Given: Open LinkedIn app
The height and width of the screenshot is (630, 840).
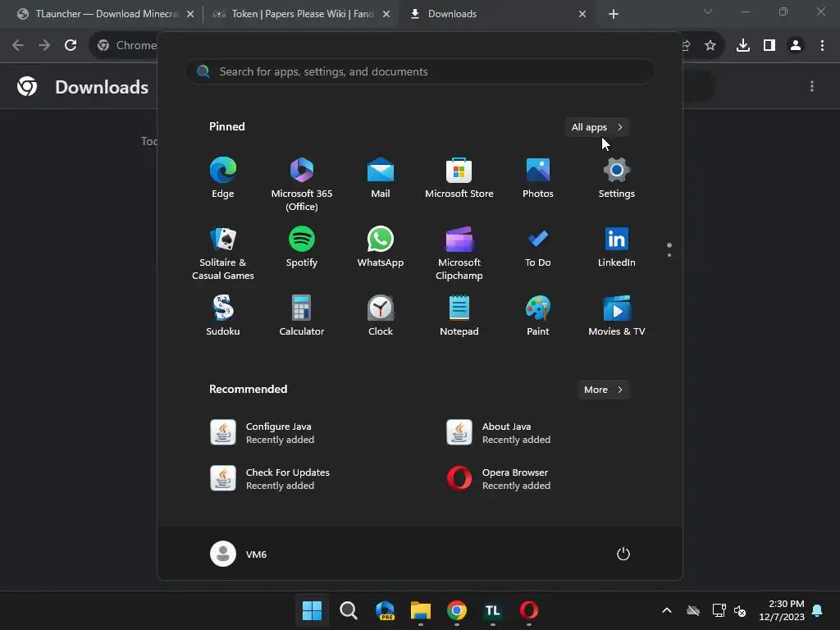Looking at the screenshot, I should 617,247.
